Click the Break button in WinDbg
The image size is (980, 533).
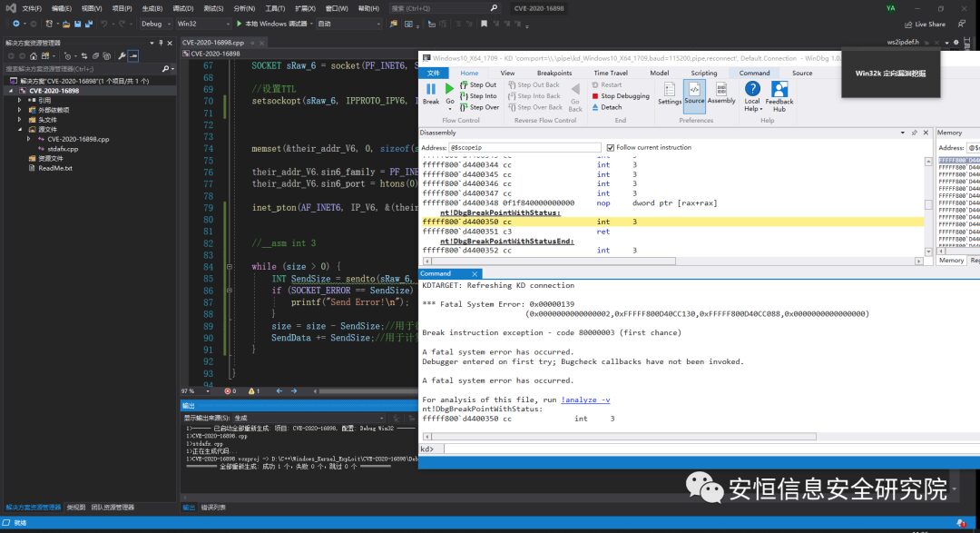tap(431, 94)
